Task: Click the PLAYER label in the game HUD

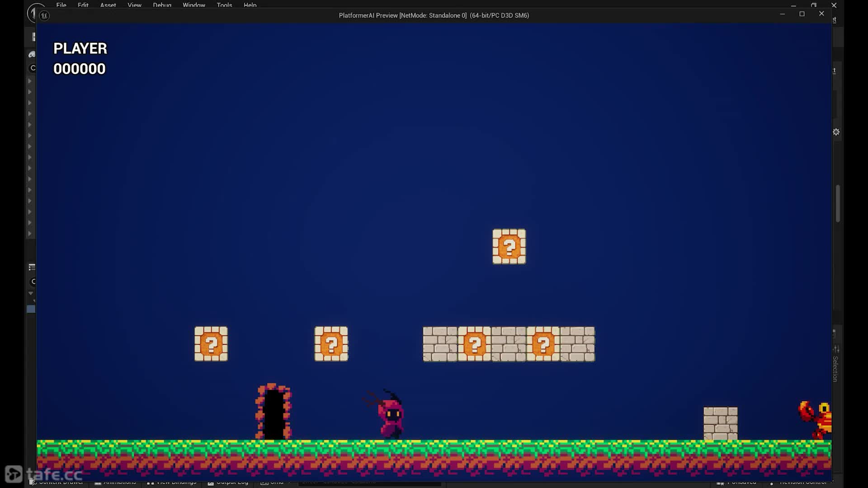Action: click(x=80, y=48)
